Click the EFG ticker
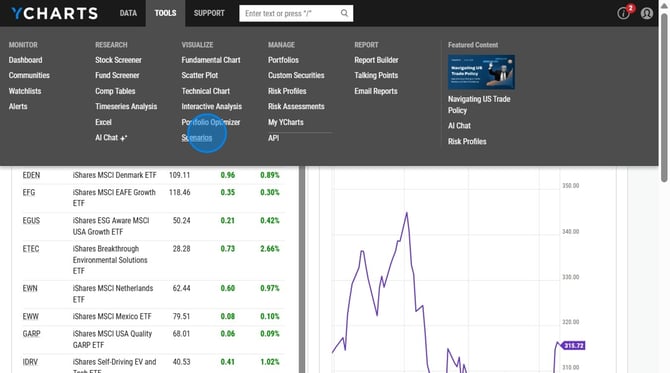The height and width of the screenshot is (373, 670). [29, 192]
